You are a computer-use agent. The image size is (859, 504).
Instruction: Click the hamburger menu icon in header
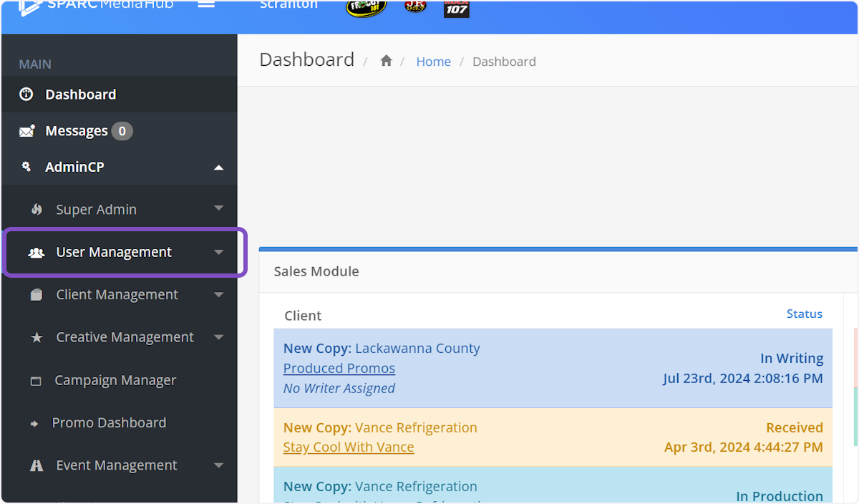coord(206,4)
